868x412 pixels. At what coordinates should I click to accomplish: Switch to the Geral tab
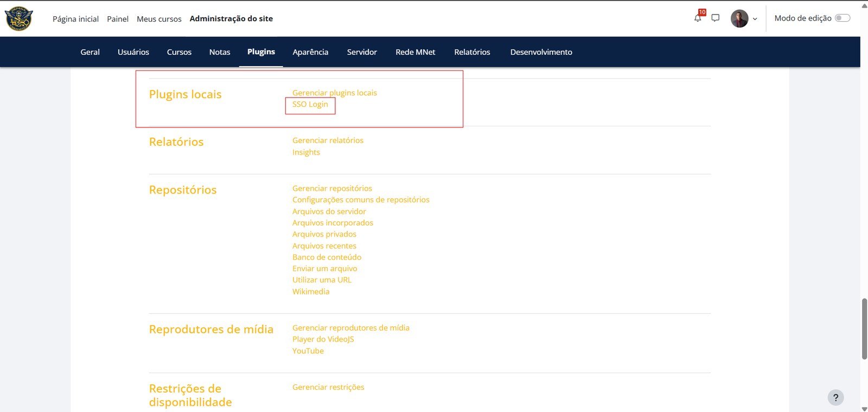tap(90, 52)
